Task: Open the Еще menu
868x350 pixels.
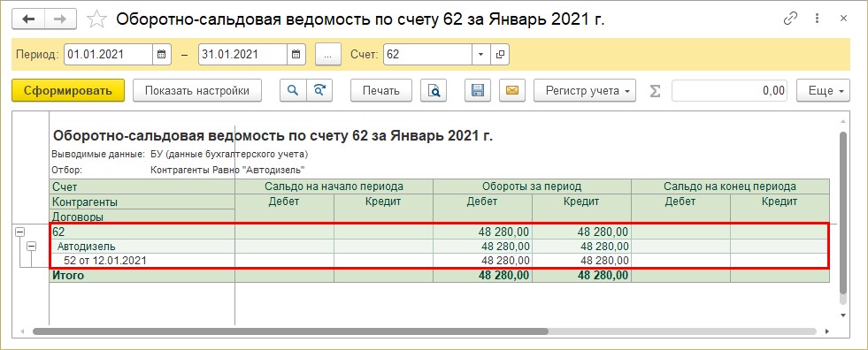Action: [823, 91]
